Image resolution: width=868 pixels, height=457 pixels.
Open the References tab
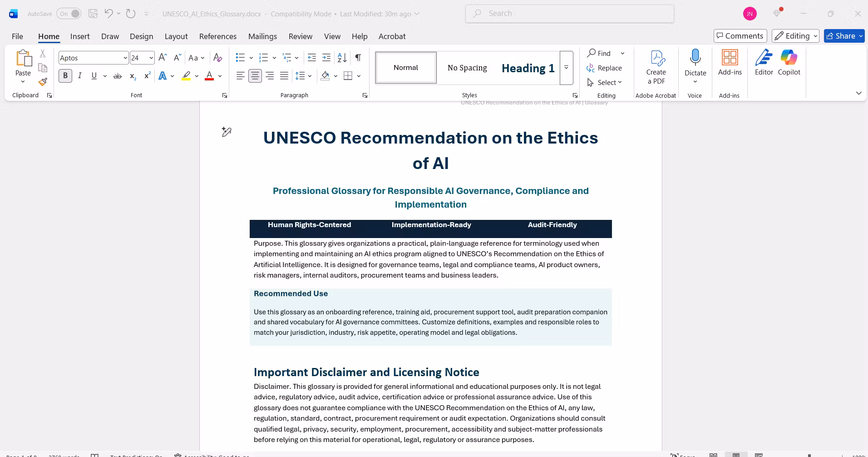point(218,36)
